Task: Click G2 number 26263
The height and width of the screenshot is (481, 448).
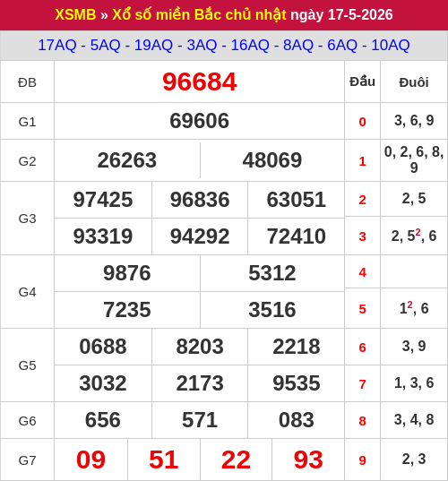Action: pos(127,160)
